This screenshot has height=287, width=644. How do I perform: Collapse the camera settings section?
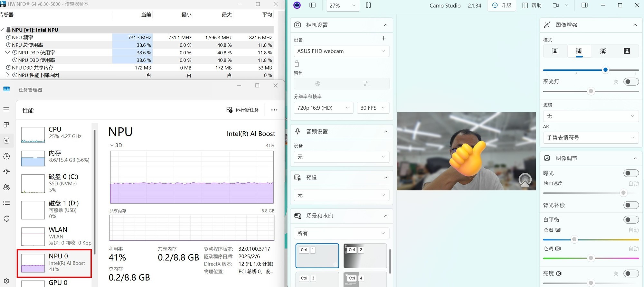(x=385, y=25)
